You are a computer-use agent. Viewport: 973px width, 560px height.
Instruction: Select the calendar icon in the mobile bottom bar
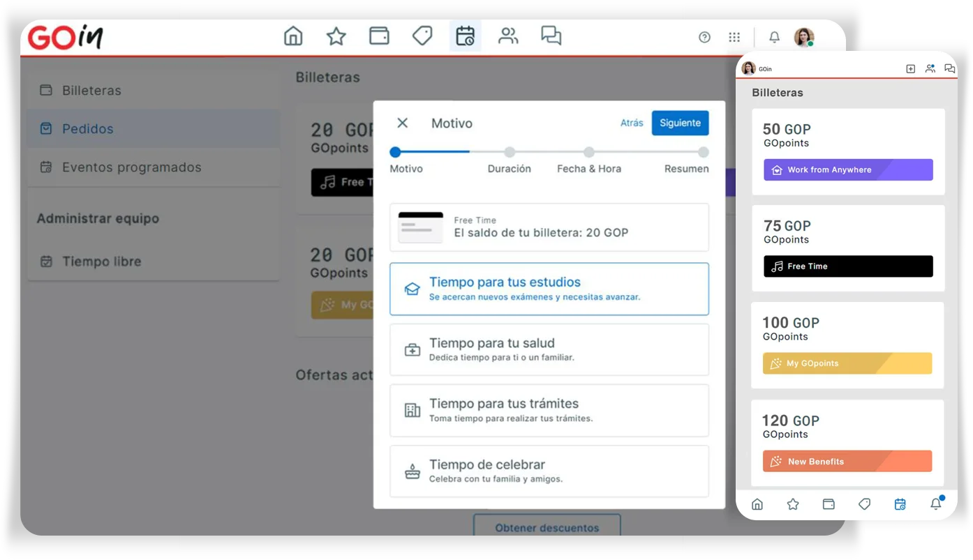900,504
